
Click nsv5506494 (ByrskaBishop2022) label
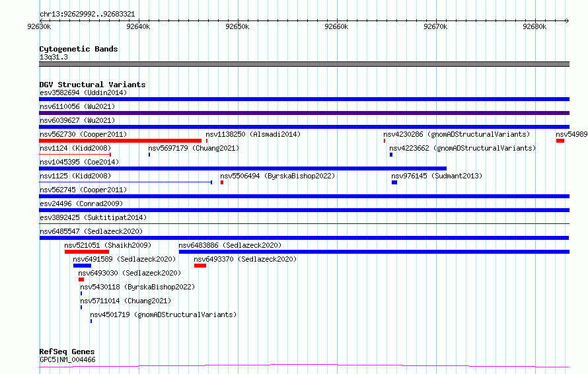pyautogui.click(x=277, y=176)
